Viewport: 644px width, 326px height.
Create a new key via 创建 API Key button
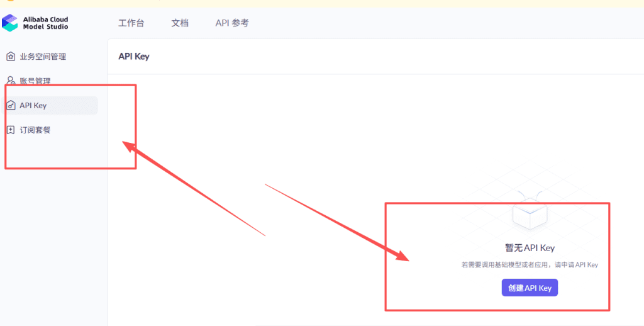pyautogui.click(x=530, y=288)
